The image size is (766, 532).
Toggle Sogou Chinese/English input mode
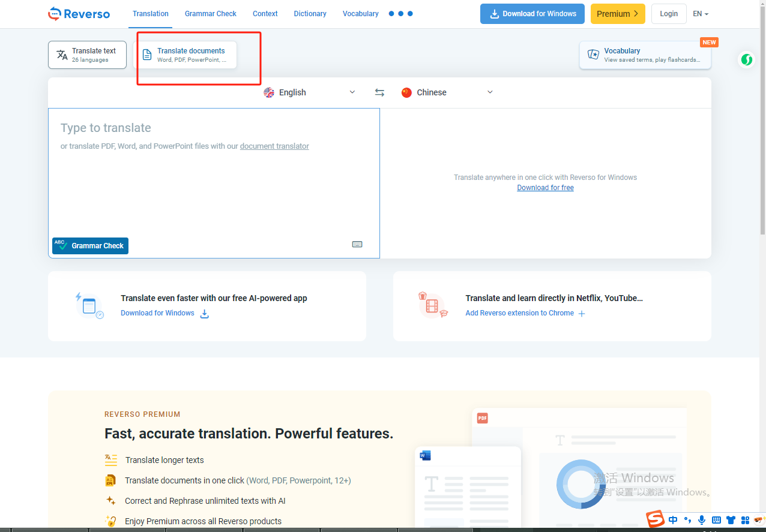pyautogui.click(x=673, y=519)
